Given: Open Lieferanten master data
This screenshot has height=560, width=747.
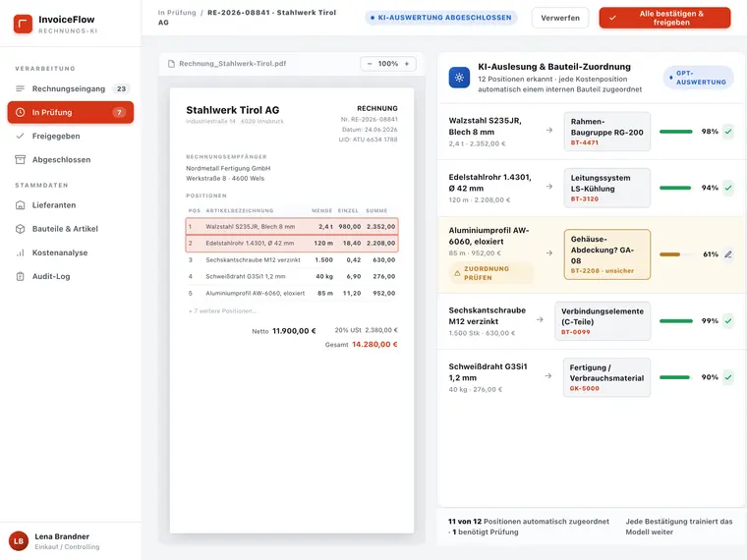Looking at the screenshot, I should [71, 205].
